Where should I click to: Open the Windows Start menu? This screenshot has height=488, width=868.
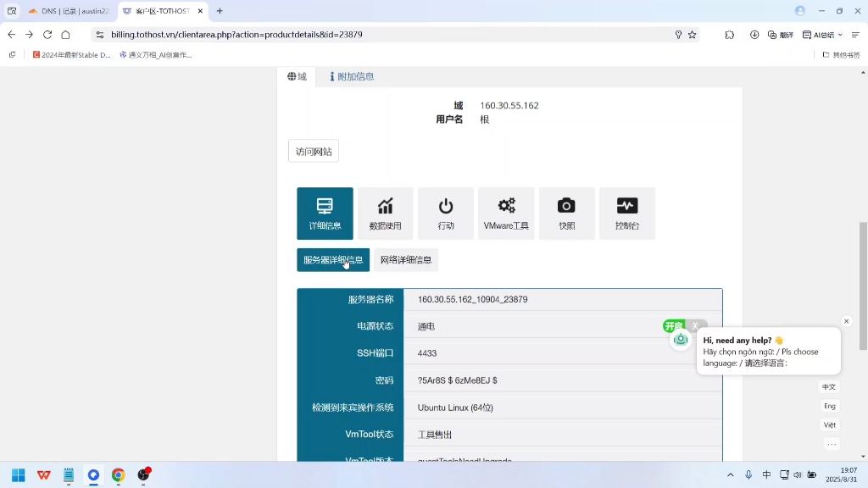(19, 474)
